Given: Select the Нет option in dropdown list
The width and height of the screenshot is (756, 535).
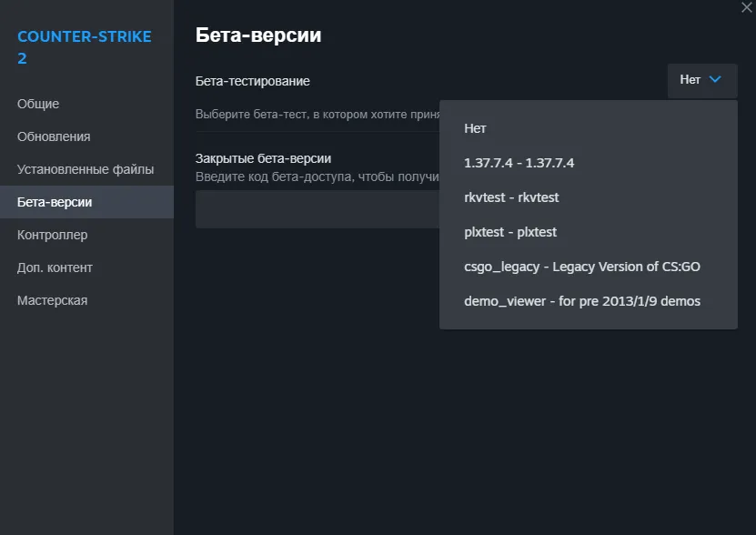Looking at the screenshot, I should (589, 128).
